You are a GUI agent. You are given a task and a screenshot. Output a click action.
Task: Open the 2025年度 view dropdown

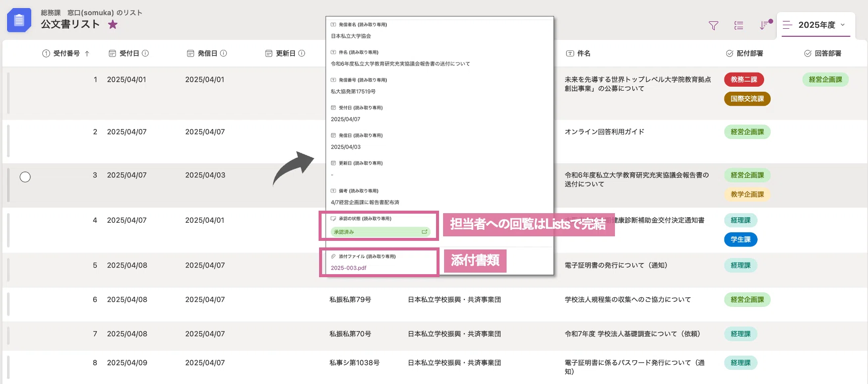click(816, 25)
